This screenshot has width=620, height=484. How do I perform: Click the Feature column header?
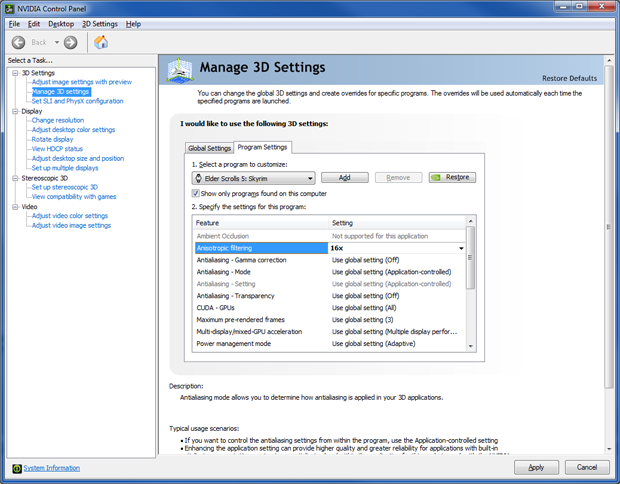pos(261,223)
